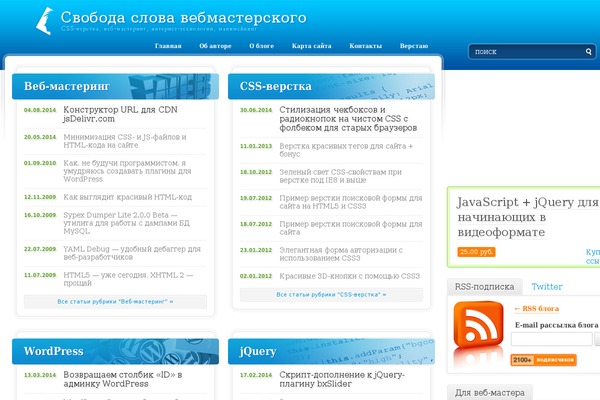Open article Конструктор URL для CDN jsDelivr.com
This screenshot has width=600, height=400.
121,114
